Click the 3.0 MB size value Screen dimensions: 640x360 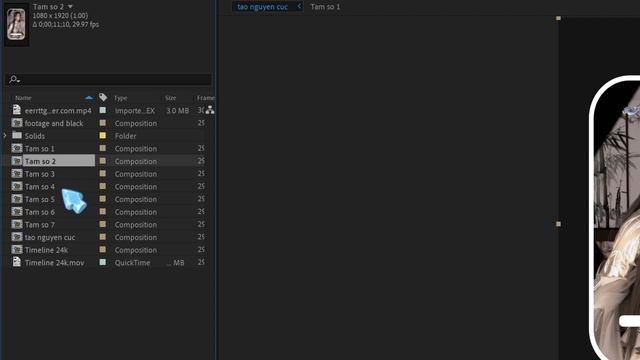point(178,111)
